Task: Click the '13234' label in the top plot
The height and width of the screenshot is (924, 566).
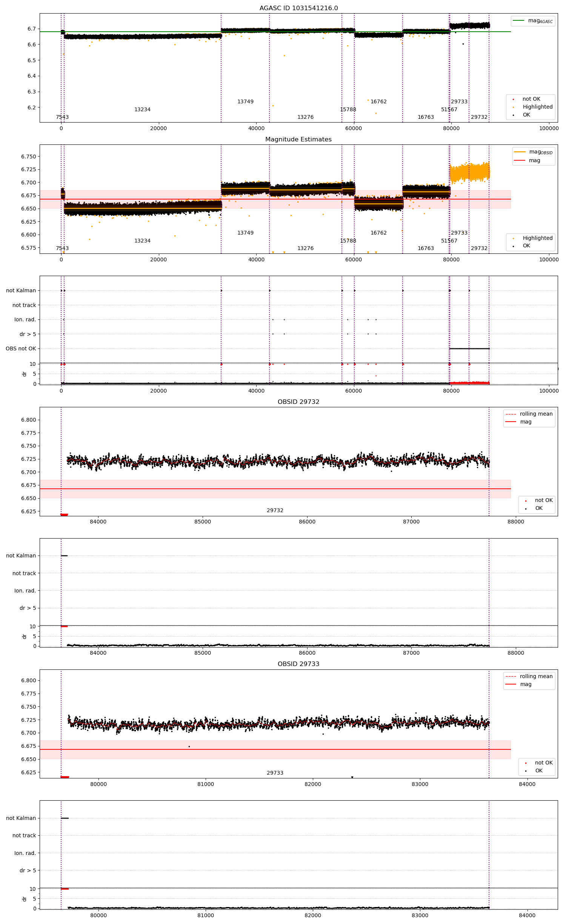Action: 142,109
